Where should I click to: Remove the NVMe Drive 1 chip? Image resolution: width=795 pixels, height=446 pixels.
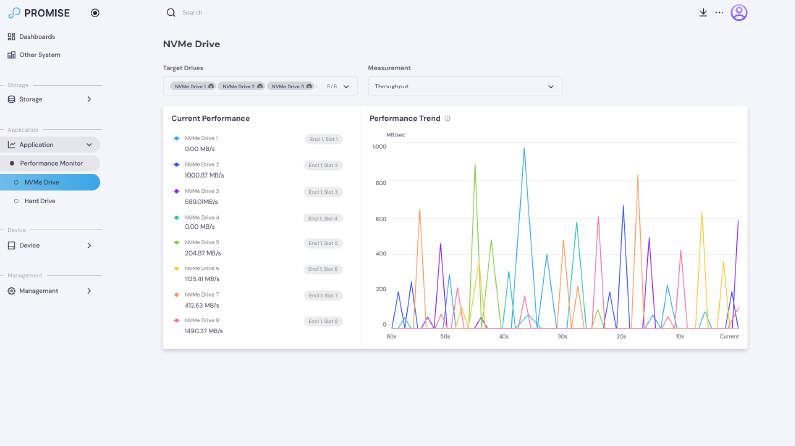click(x=211, y=87)
